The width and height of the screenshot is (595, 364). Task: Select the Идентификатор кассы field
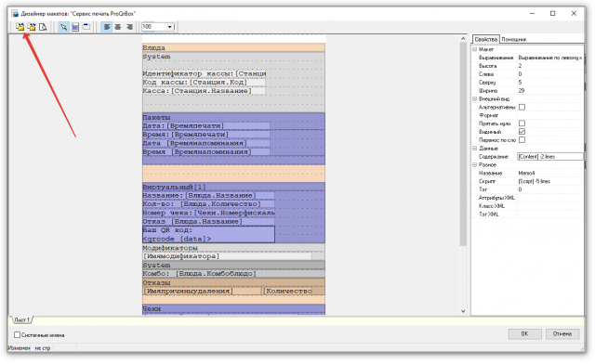(205, 73)
